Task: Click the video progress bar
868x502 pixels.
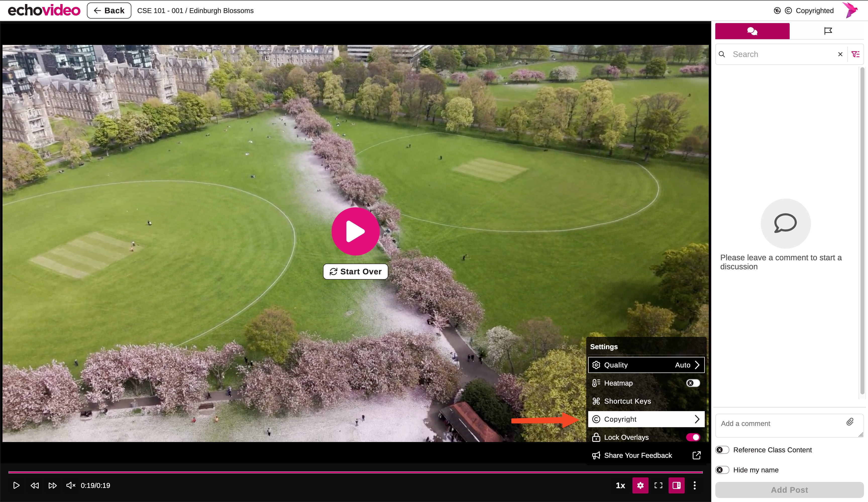Action: click(x=355, y=472)
